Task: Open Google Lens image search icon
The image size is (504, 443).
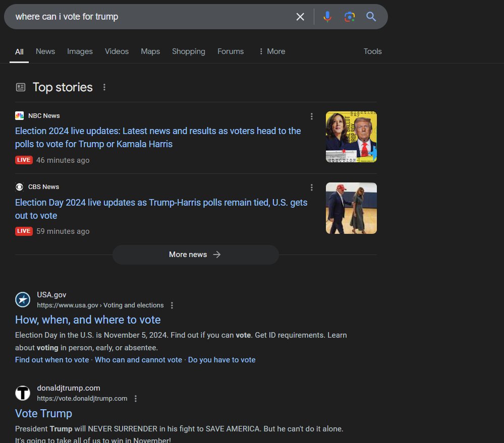Action: coord(350,17)
